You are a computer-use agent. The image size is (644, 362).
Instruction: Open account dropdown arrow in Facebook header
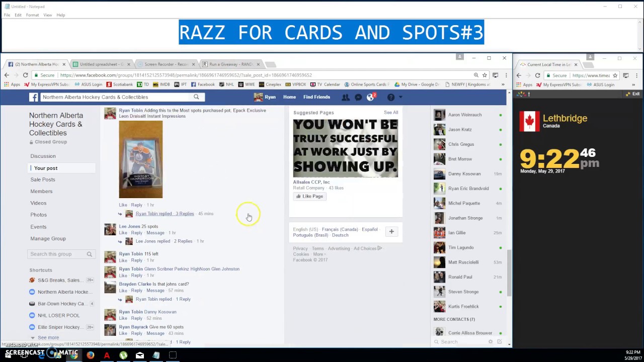tap(400, 97)
